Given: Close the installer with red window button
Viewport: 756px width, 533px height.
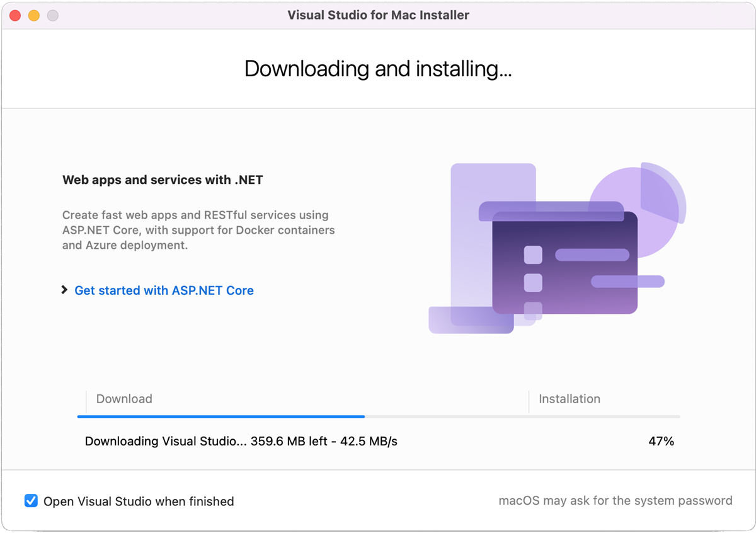Looking at the screenshot, I should (15, 15).
